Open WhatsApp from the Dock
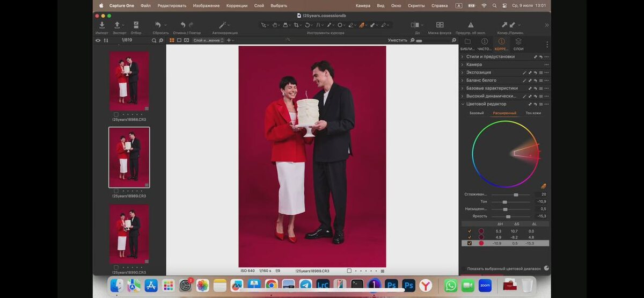 (x=451, y=285)
